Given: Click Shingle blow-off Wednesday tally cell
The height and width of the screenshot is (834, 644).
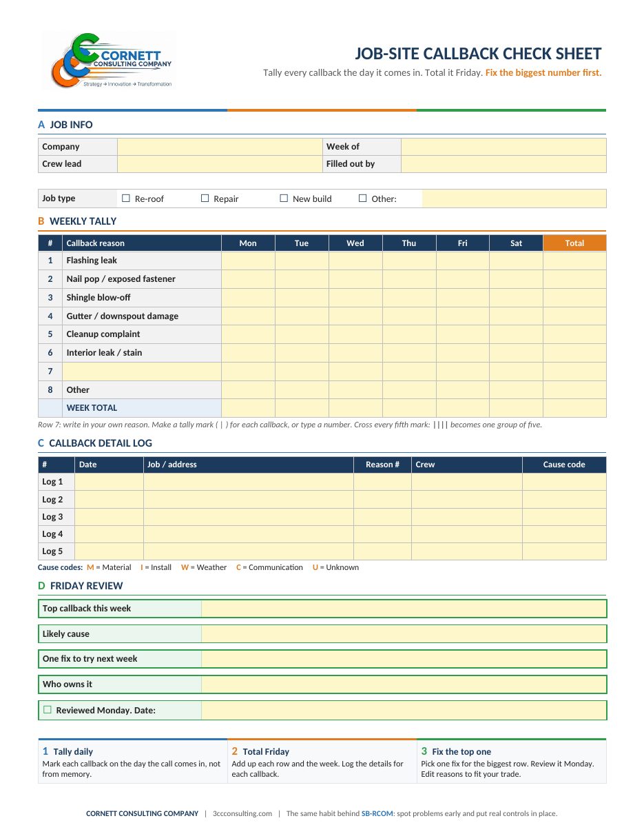Looking at the screenshot, I should click(355, 298).
